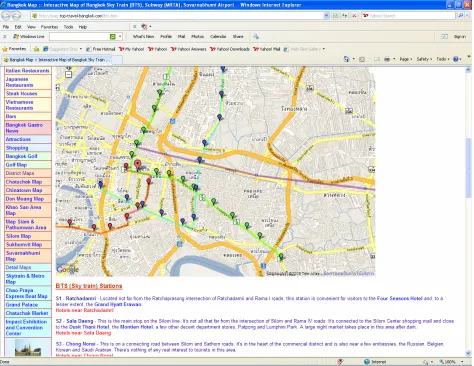Viewport: 474px width, 366px height.
Task: Expand the Windows Live search dropdown arrow
Action: coord(120,37)
